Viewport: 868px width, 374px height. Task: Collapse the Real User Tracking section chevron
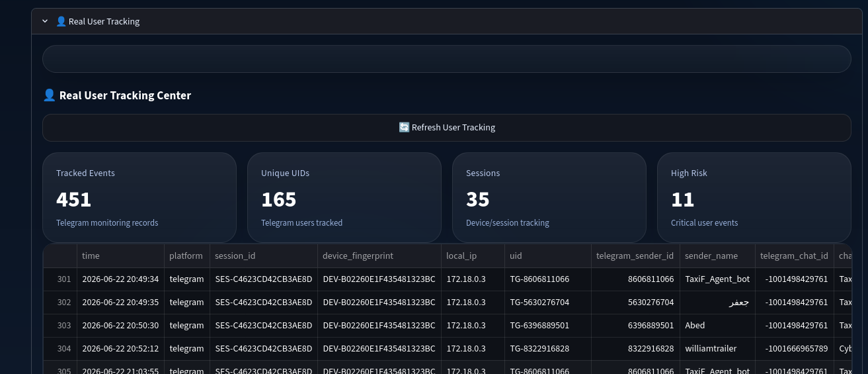[45, 21]
